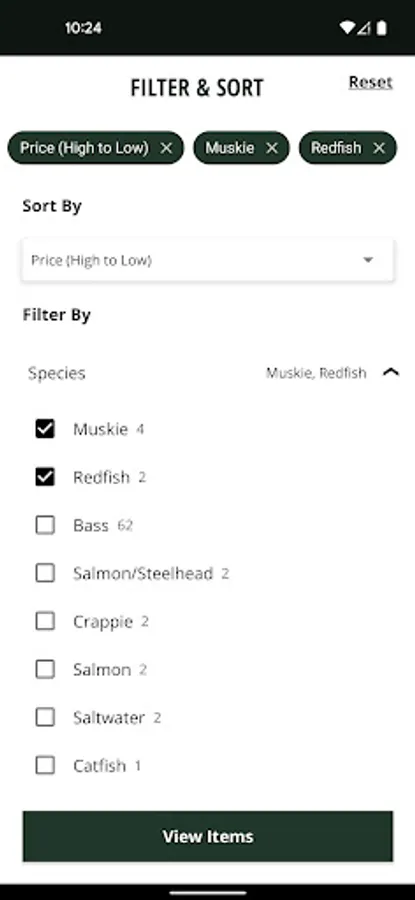The width and height of the screenshot is (415, 900).
Task: Click the Price (High to Low) sort field
Action: click(207, 260)
